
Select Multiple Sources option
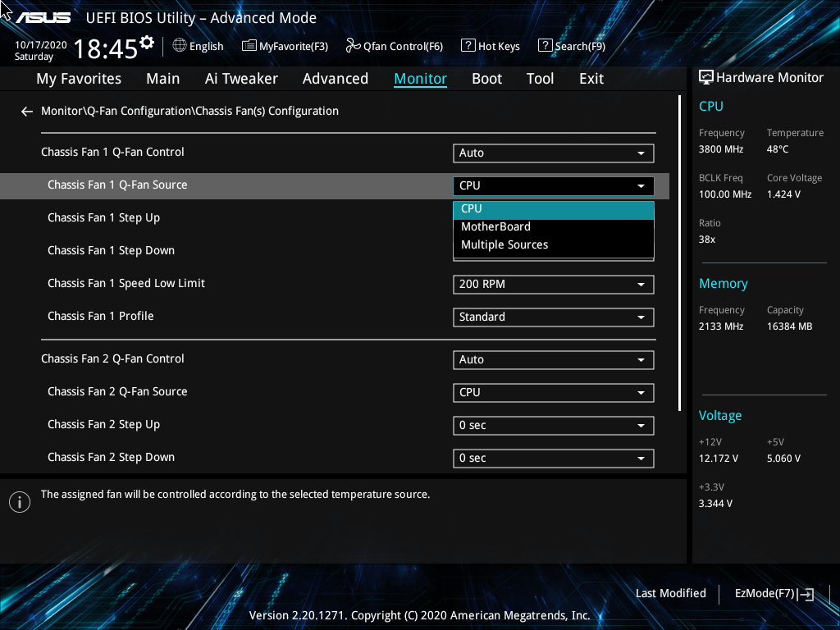pos(554,244)
